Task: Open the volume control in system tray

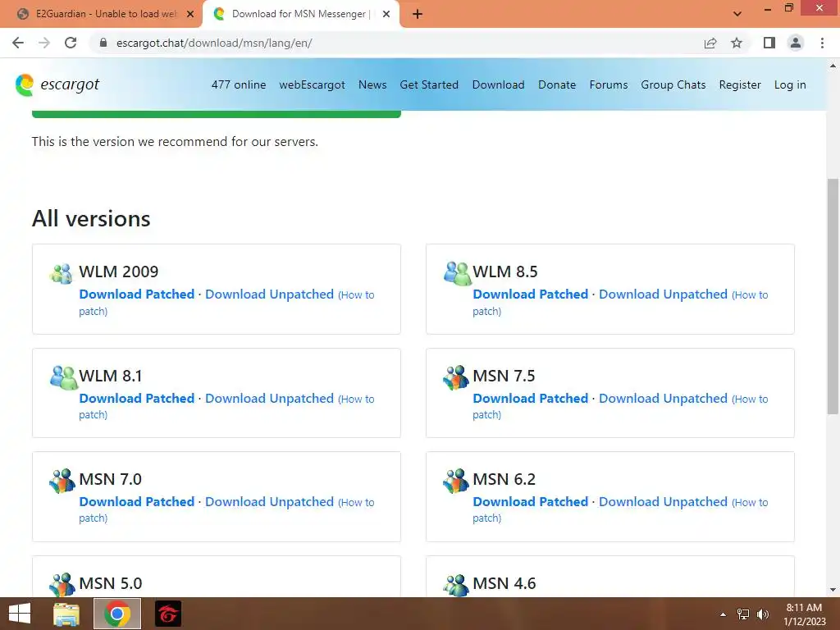Action: tap(763, 614)
